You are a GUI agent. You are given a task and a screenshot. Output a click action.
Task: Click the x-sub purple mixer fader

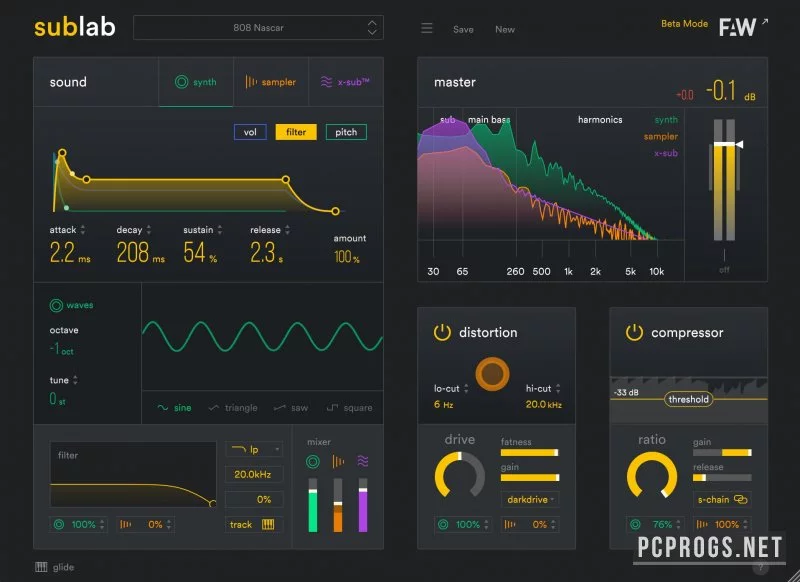pyautogui.click(x=363, y=505)
